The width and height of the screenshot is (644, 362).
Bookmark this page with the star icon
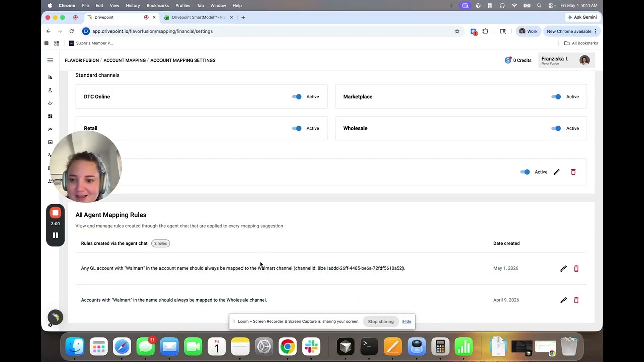457,31
